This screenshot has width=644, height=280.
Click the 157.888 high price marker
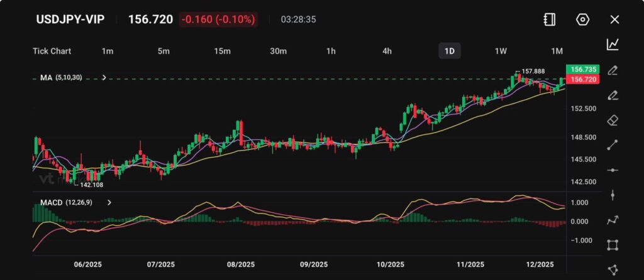533,72
